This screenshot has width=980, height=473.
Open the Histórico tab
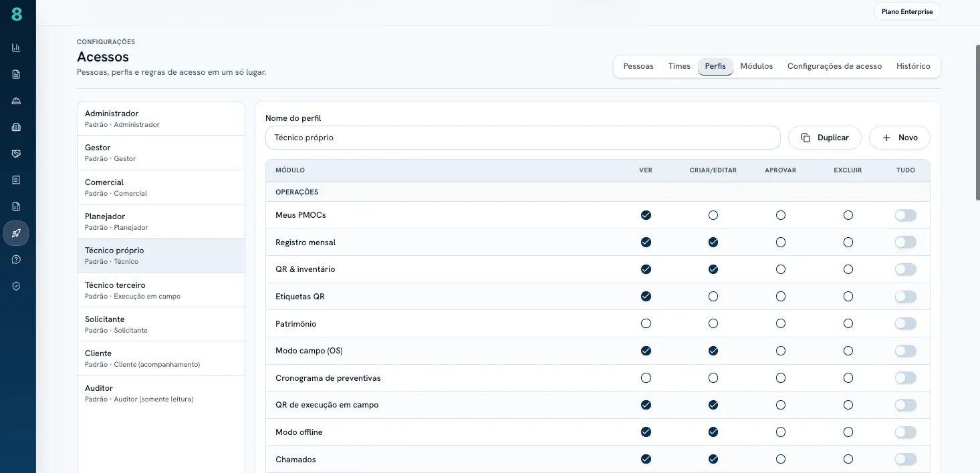913,66
